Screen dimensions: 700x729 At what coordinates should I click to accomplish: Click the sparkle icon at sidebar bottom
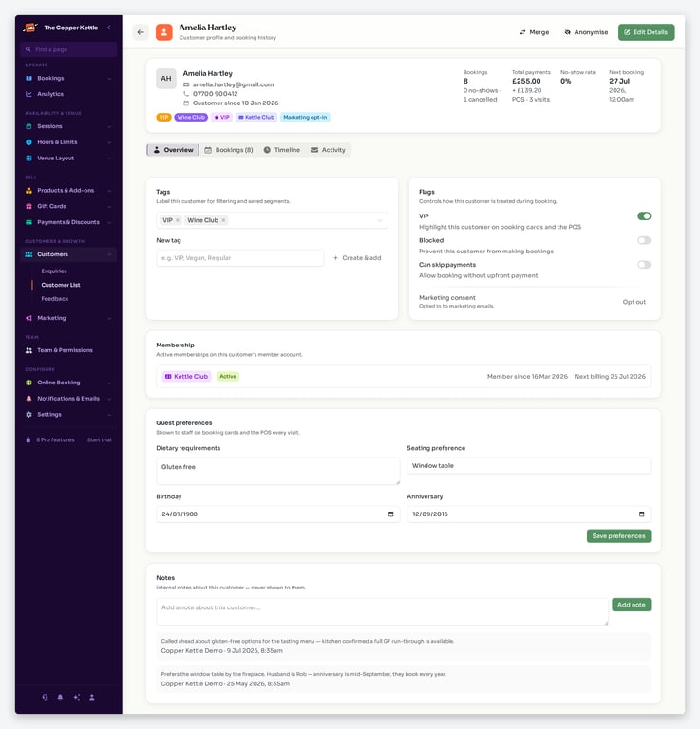click(x=76, y=697)
